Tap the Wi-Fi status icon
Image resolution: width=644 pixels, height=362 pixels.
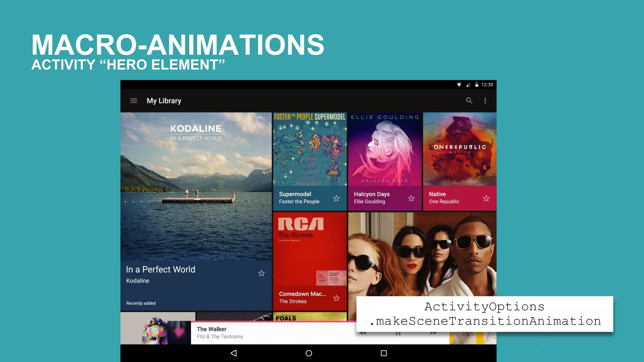click(x=459, y=85)
